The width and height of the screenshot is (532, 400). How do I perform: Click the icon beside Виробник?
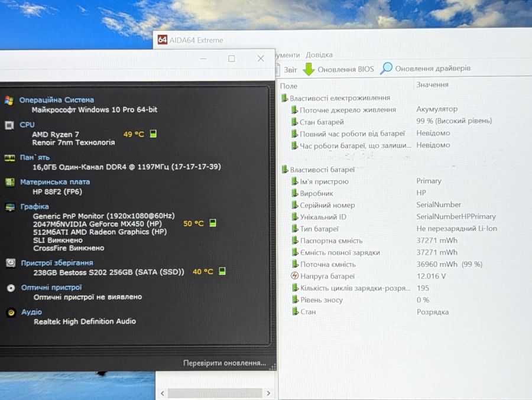point(294,193)
